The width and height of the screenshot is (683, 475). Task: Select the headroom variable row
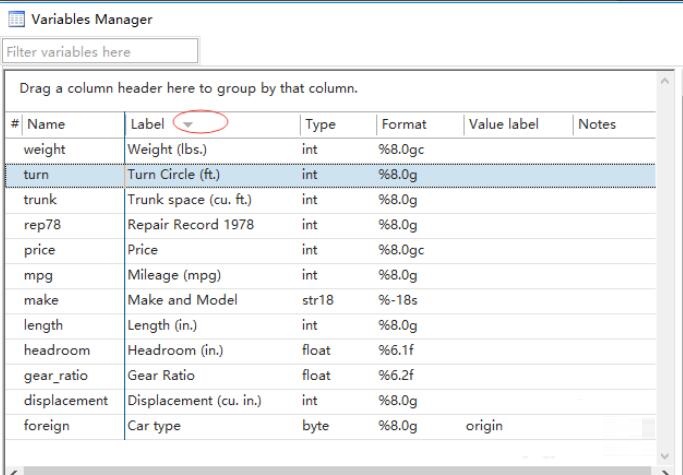tap(57, 350)
